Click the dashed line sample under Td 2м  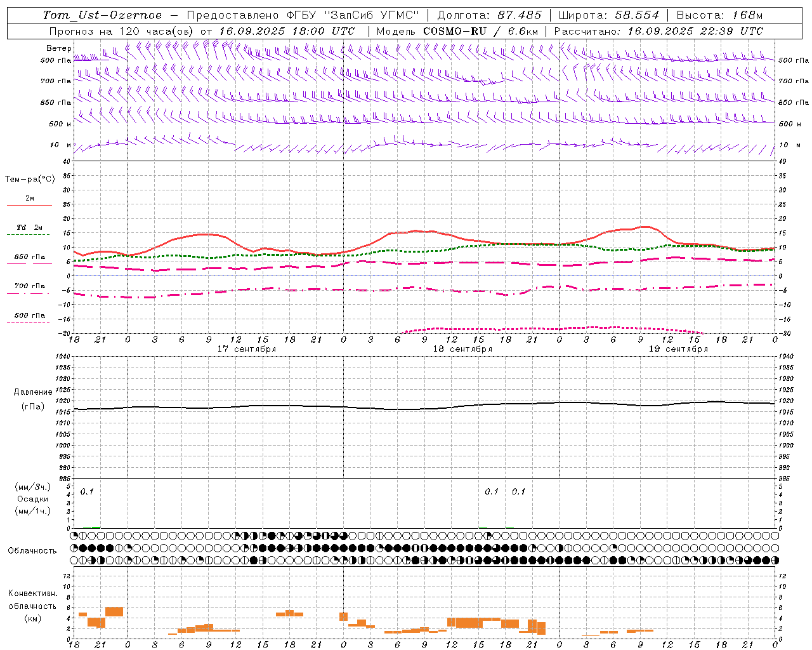[29, 235]
